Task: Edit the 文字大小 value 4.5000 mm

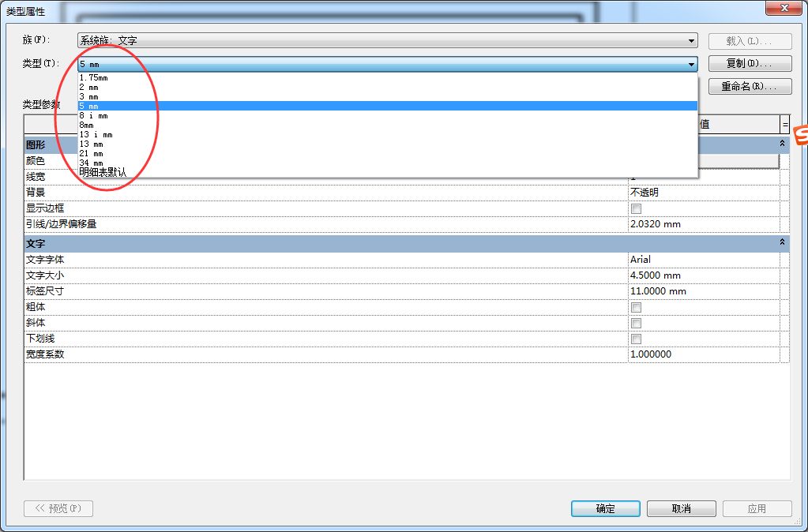Action: (656, 275)
